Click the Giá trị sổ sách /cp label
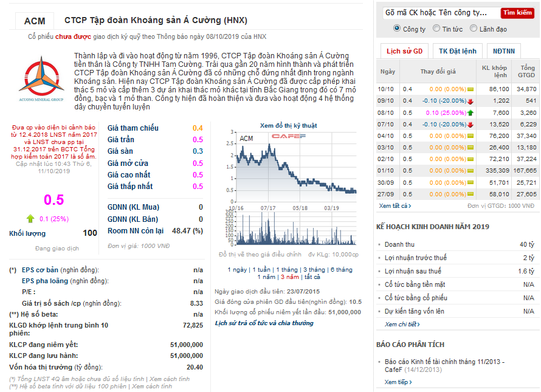541x392 pixels. pos(51,303)
